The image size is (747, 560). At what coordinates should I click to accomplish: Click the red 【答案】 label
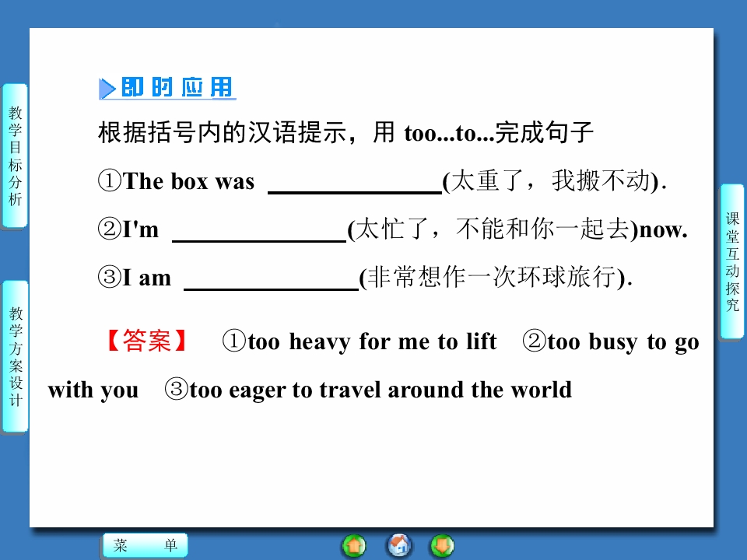(146, 341)
